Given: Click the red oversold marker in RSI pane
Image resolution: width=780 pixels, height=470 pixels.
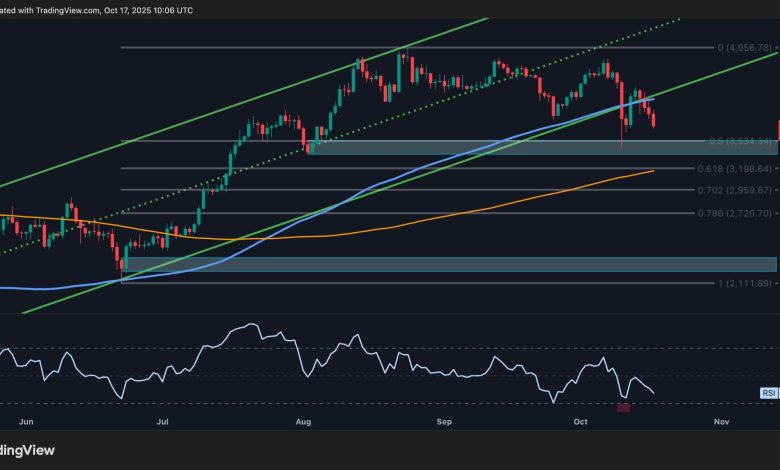Looking at the screenshot, I should click(624, 407).
